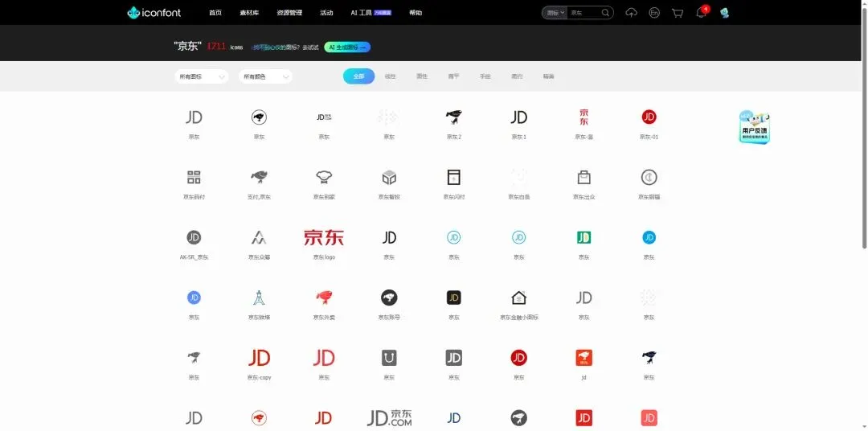
Task: Click the magnifier search icon in header
Action: (x=606, y=12)
